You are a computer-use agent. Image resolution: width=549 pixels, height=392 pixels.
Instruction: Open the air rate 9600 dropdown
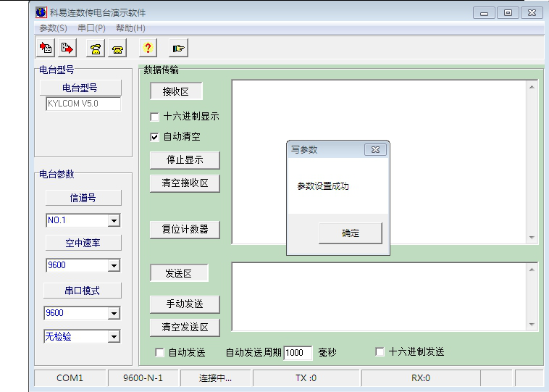tap(114, 266)
